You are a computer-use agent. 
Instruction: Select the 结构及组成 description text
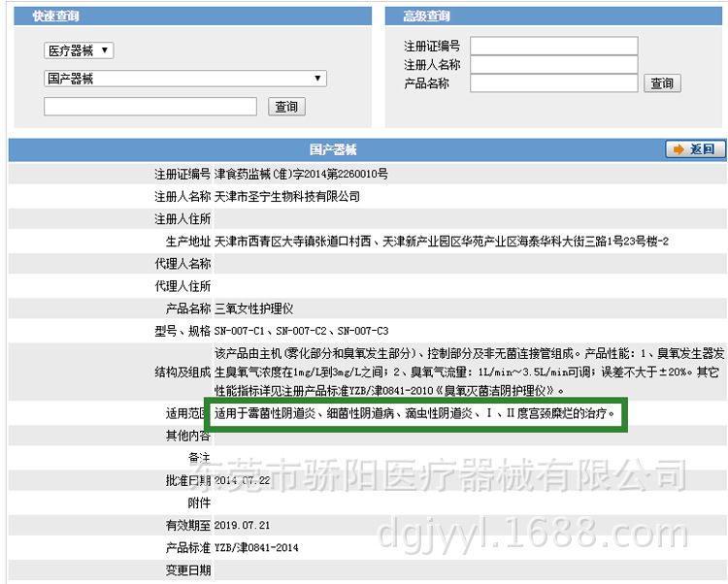469,372
